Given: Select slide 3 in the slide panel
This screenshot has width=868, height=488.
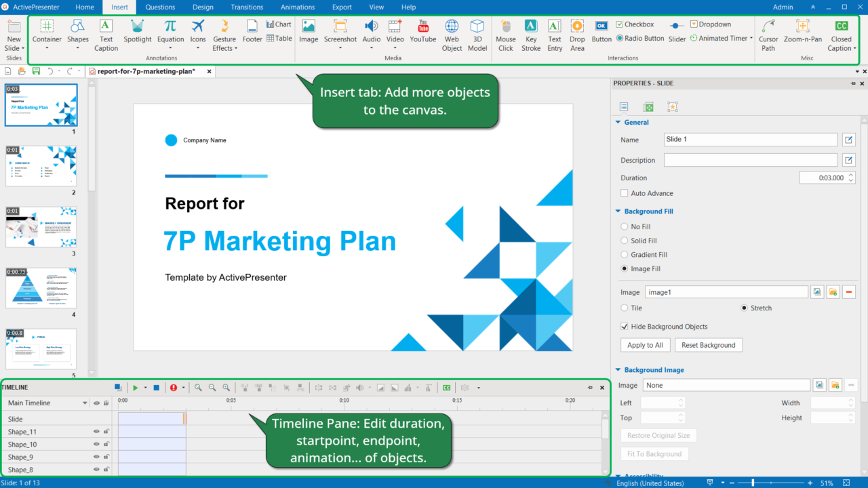Looking at the screenshot, I should [x=41, y=224].
